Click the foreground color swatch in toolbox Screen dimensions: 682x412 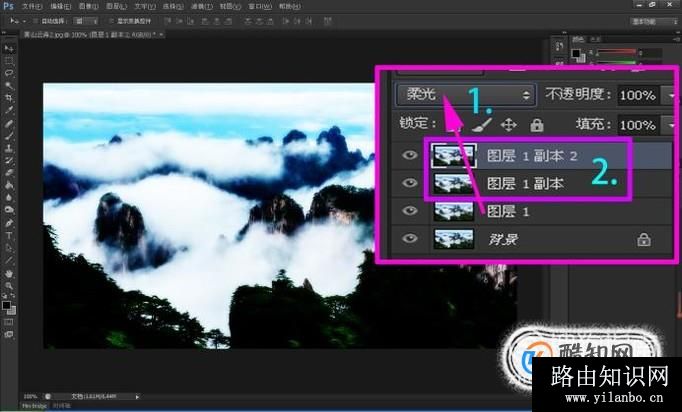(x=6, y=305)
